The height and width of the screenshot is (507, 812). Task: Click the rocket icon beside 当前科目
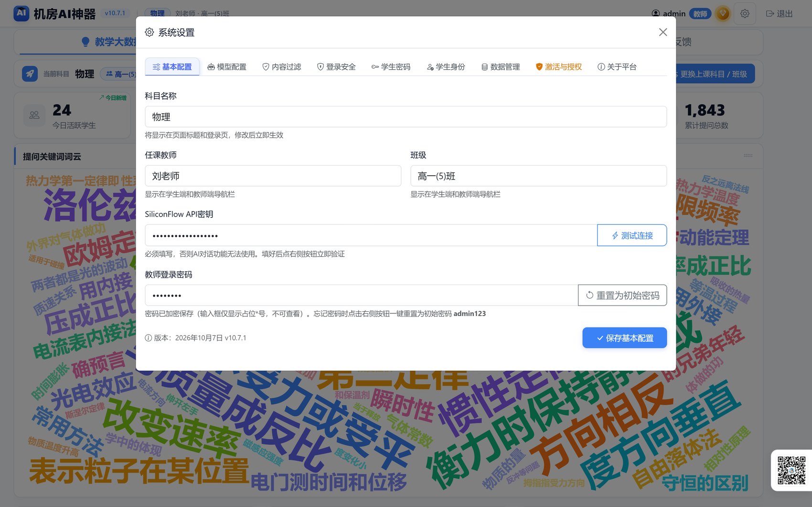(30, 74)
